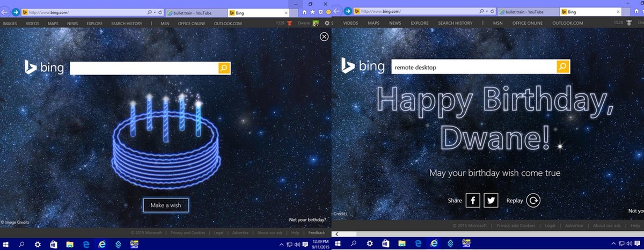Open MSN link in left Bing window
This screenshot has height=250, width=644.
pos(166,23)
